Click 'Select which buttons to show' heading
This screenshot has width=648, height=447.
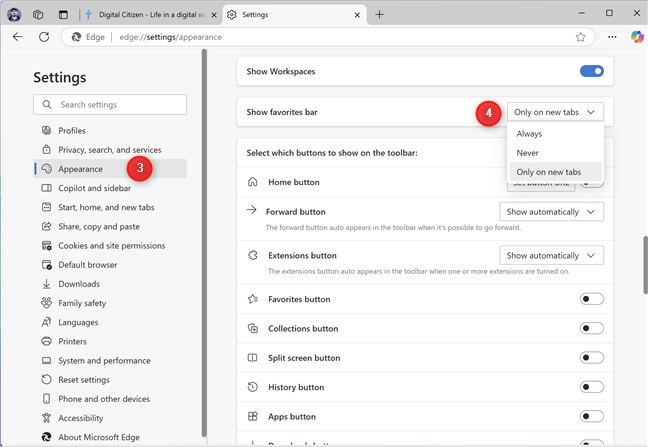(332, 153)
